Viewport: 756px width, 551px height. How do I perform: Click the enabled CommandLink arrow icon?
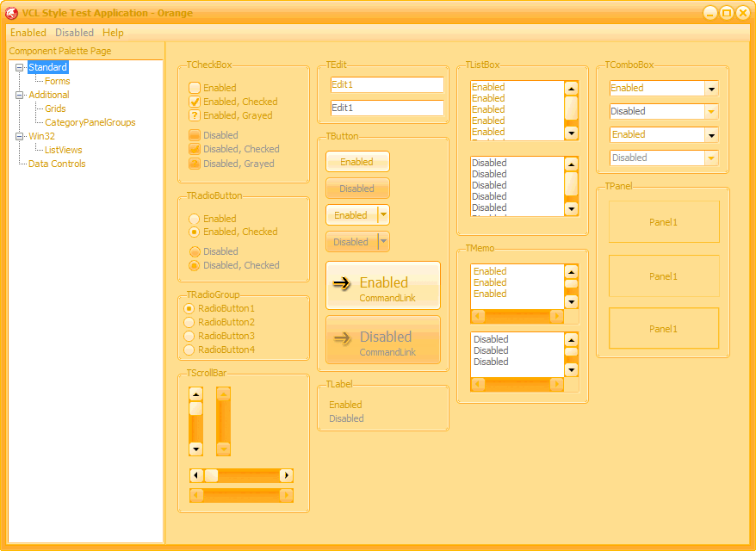[x=342, y=282]
